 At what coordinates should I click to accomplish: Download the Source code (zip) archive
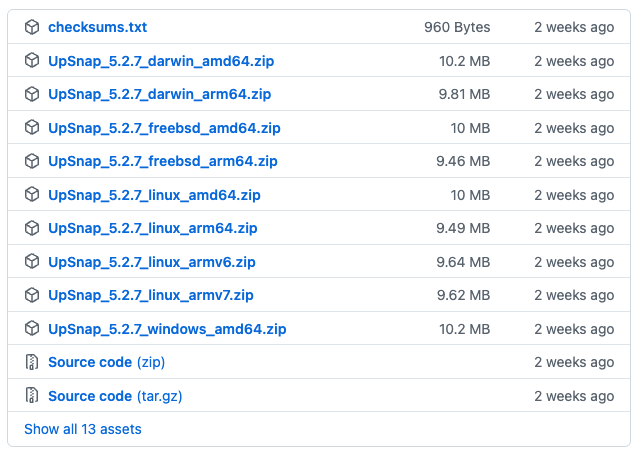pos(106,362)
